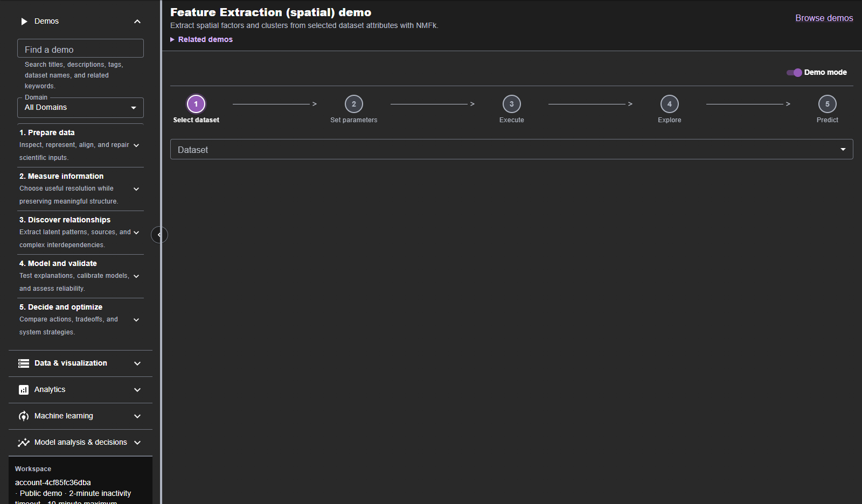Image resolution: width=862 pixels, height=504 pixels.
Task: Expand the Decide and optimize chevron
Action: 136,320
